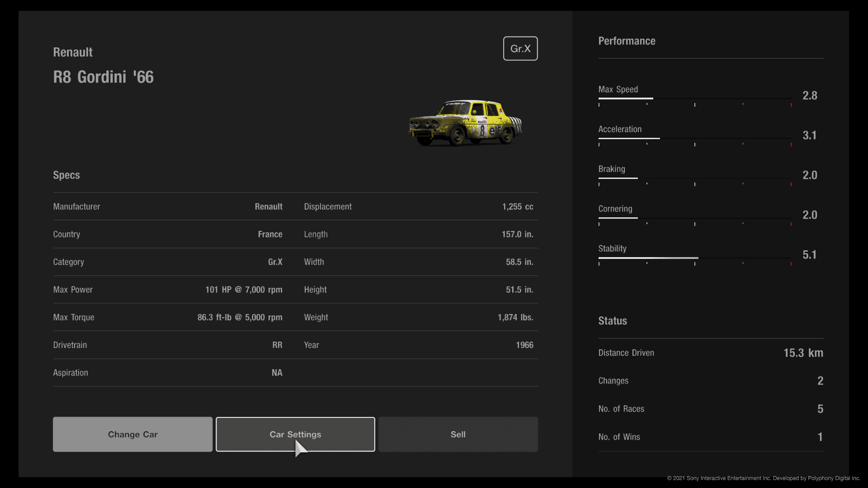Click the Country value France

click(x=270, y=234)
